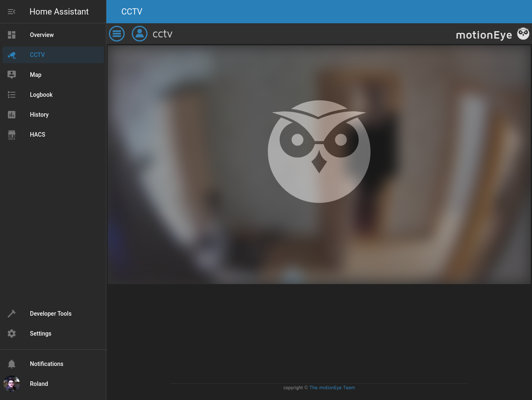
Task: Show Notifications panel
Action: 53,364
